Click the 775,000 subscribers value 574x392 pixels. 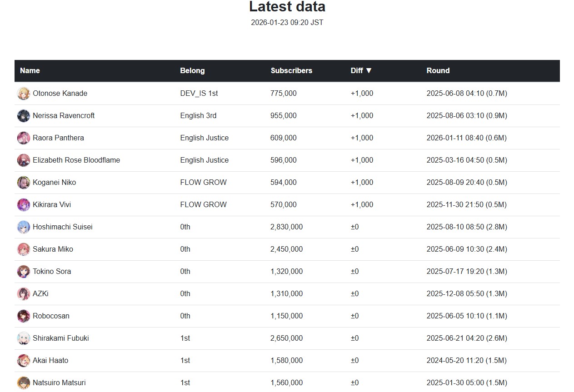(x=284, y=94)
